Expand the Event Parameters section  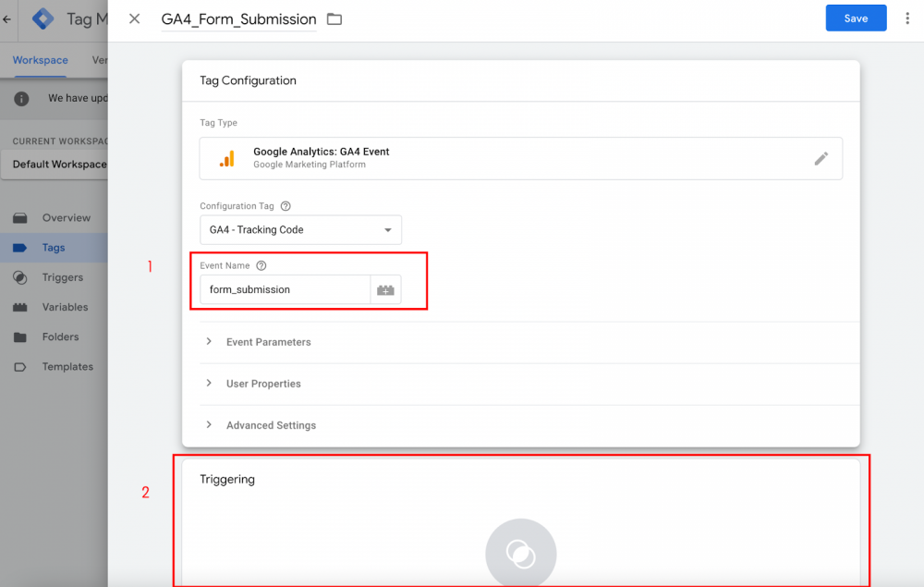click(x=268, y=342)
